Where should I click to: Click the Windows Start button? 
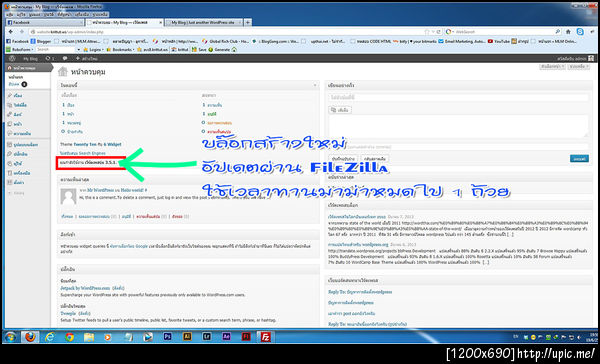(10, 337)
